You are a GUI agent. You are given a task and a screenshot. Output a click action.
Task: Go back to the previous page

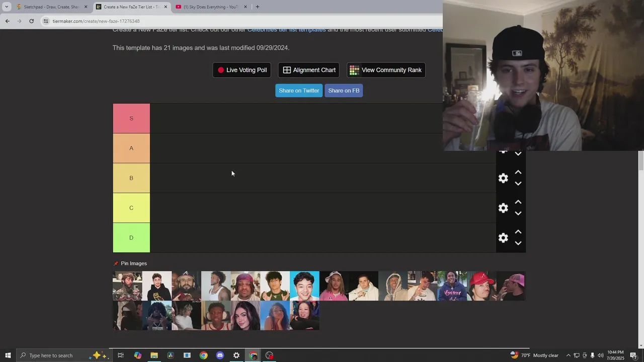pyautogui.click(x=7, y=21)
